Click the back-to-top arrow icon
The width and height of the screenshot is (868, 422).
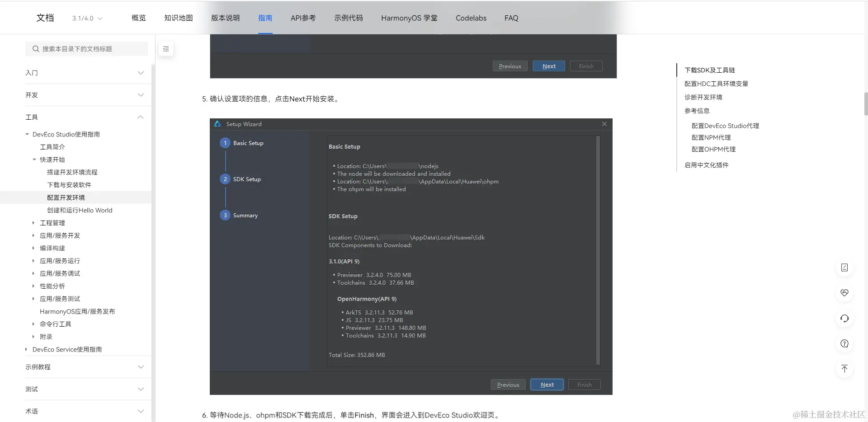click(844, 369)
